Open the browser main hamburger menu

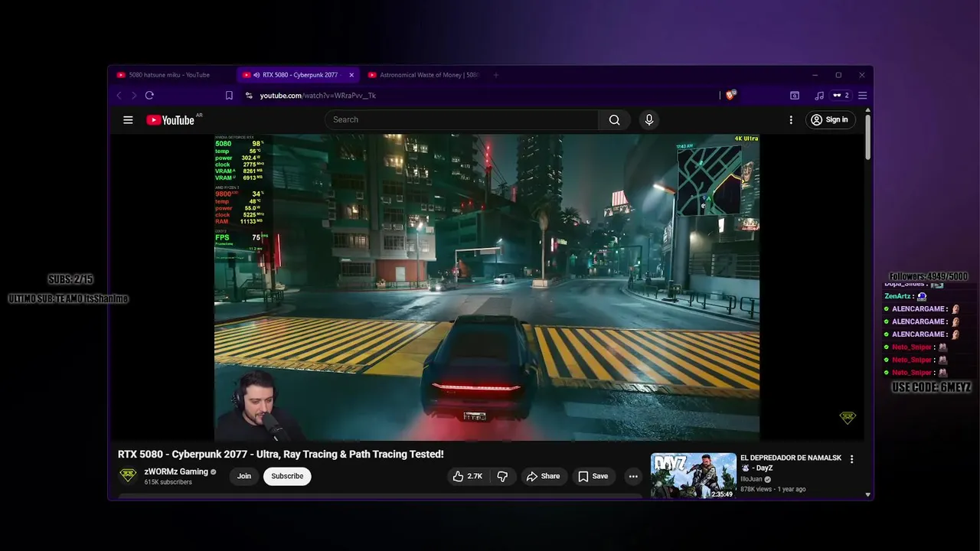click(x=862, y=96)
